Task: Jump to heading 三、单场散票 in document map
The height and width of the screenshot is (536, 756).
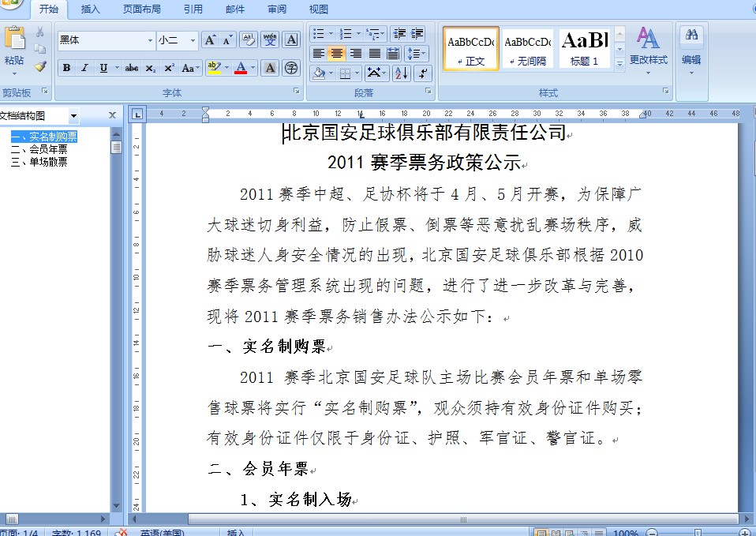Action: 39,162
